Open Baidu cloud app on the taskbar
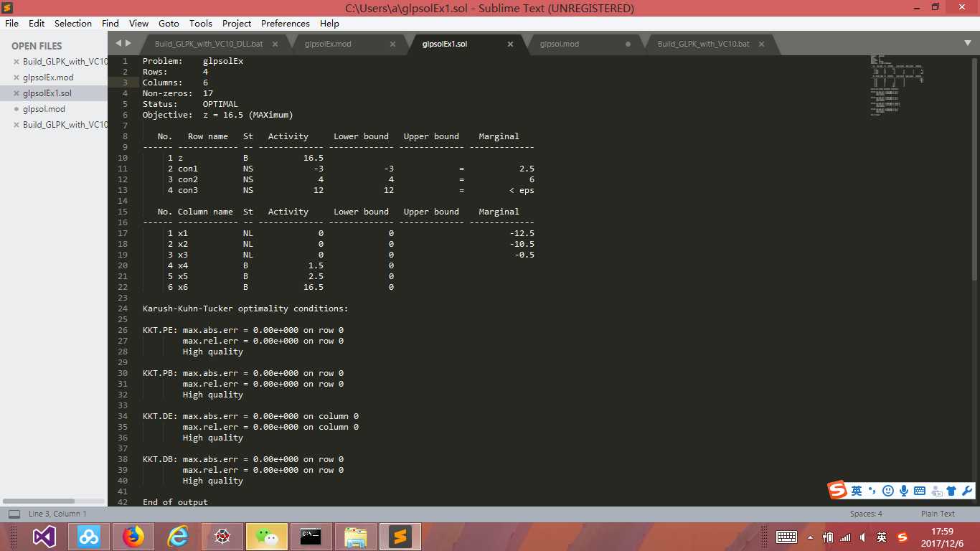 coord(89,537)
